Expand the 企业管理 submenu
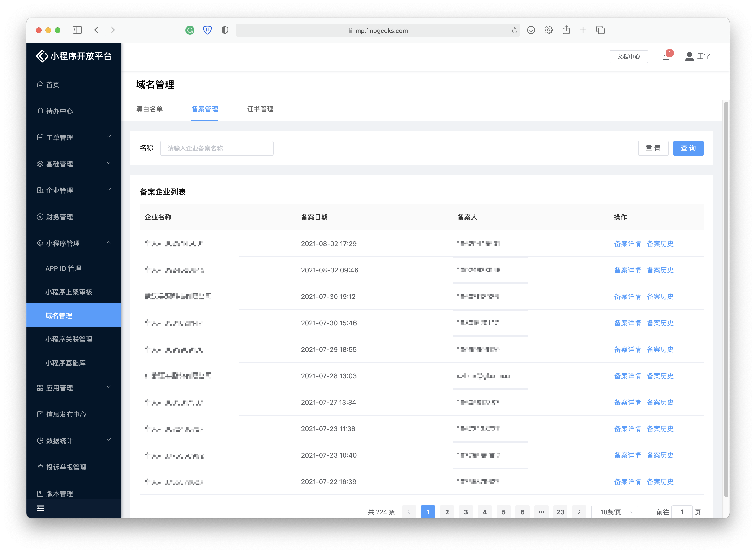Screen dimensions: 756x553 coord(74,191)
